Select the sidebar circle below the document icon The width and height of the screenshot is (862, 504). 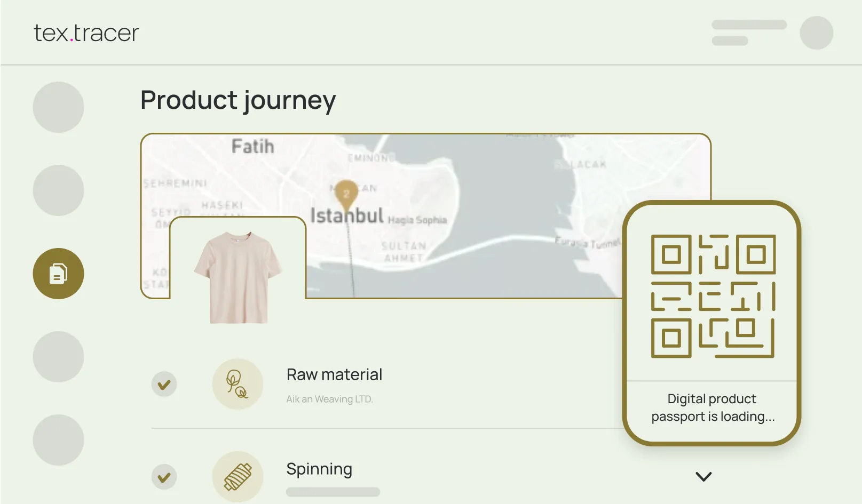[x=58, y=356]
